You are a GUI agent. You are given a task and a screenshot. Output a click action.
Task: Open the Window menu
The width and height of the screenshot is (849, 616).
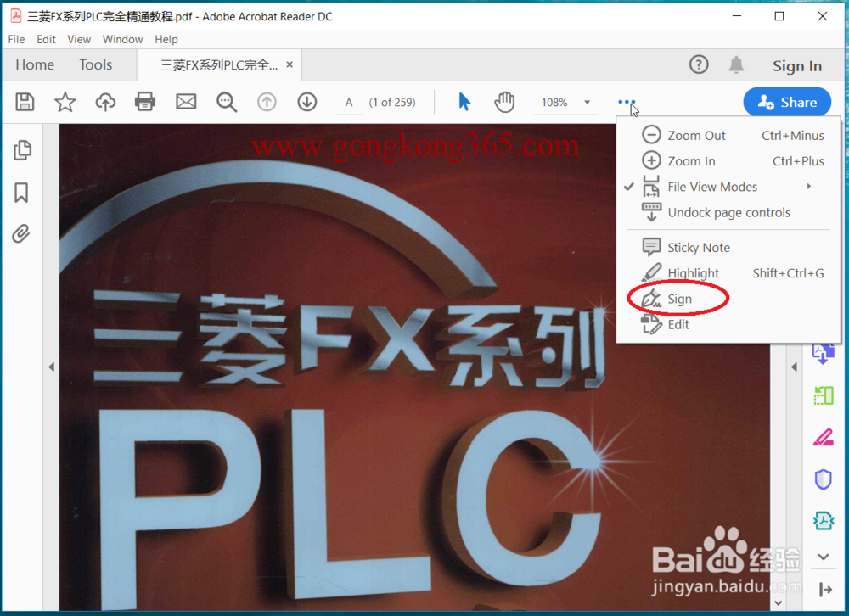click(x=123, y=39)
